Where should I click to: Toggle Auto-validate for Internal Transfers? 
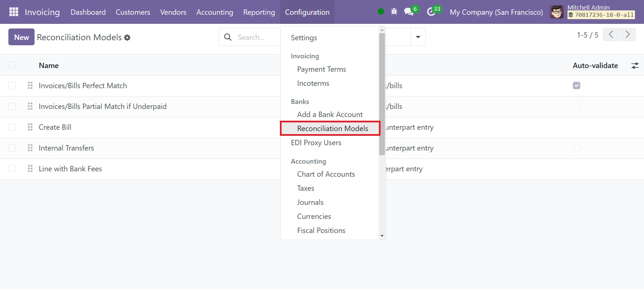(577, 148)
